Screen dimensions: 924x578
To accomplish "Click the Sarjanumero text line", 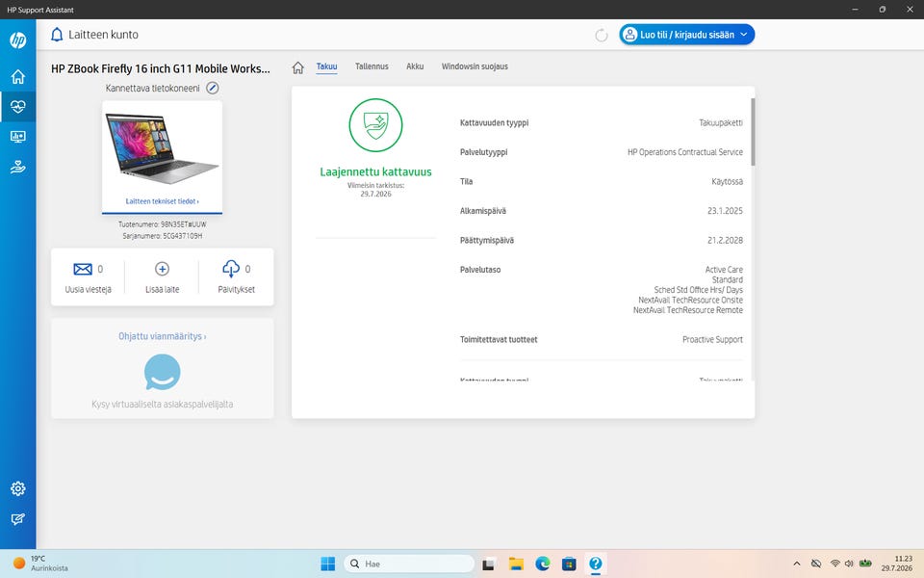I will tap(162, 236).
